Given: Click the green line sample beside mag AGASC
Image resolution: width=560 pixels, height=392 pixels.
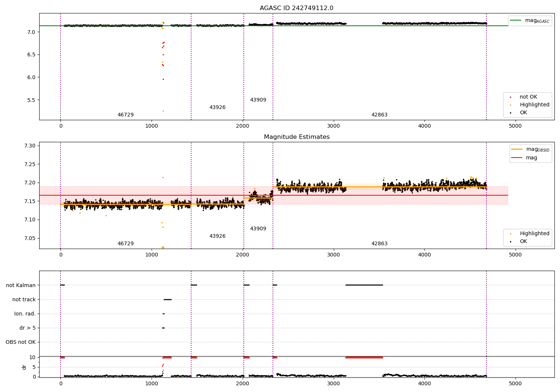Looking at the screenshot, I should click(x=516, y=21).
